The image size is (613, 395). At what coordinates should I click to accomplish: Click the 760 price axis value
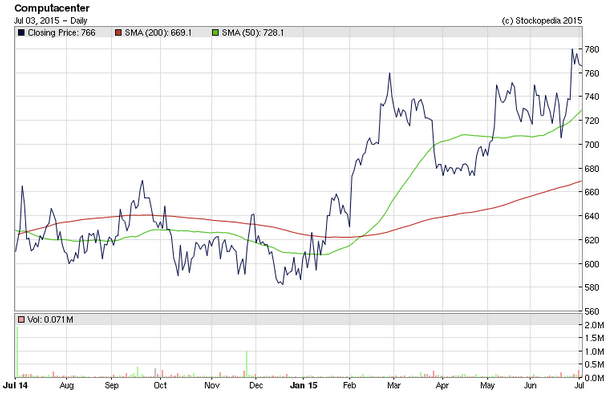[x=592, y=73]
